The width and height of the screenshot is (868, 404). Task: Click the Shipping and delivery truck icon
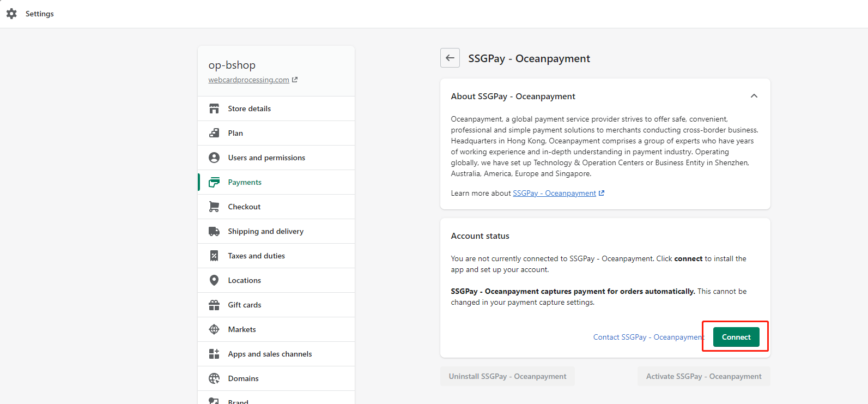pos(214,231)
